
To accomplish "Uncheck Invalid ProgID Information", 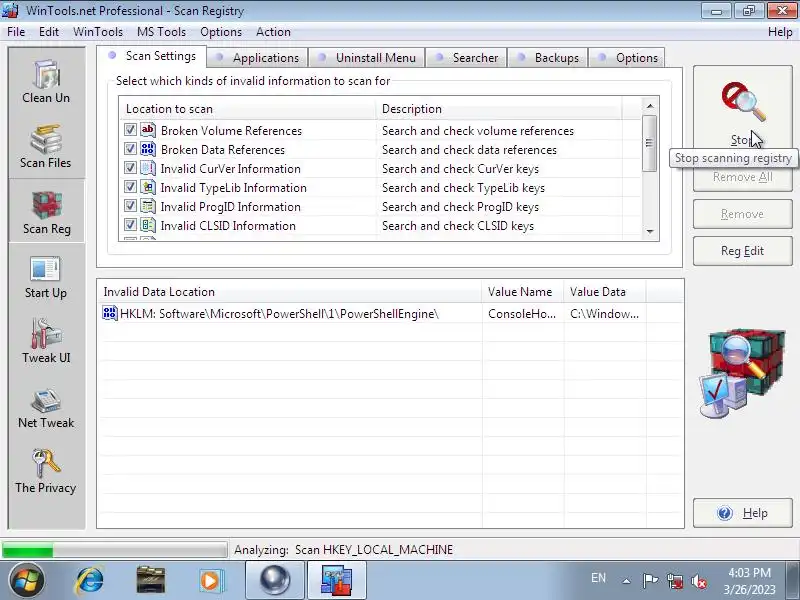I will point(130,206).
